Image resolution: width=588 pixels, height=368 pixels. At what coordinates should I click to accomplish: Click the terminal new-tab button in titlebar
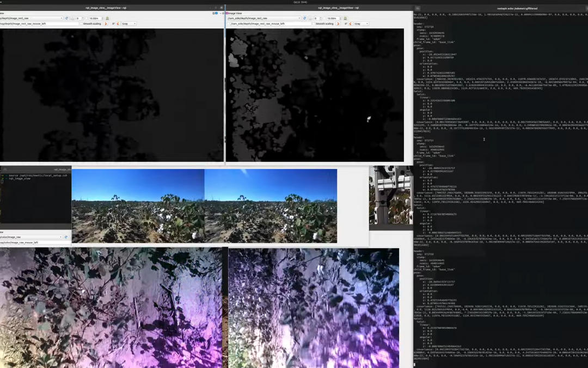click(x=418, y=8)
